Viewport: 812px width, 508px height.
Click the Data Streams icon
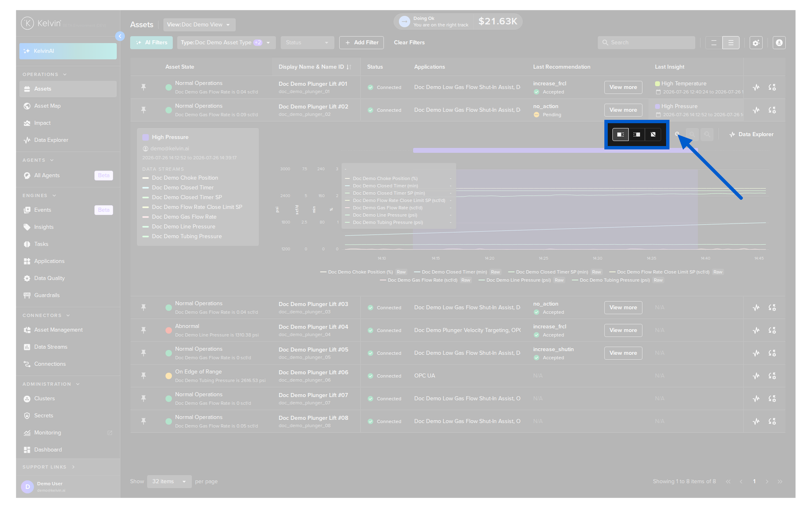(27, 347)
